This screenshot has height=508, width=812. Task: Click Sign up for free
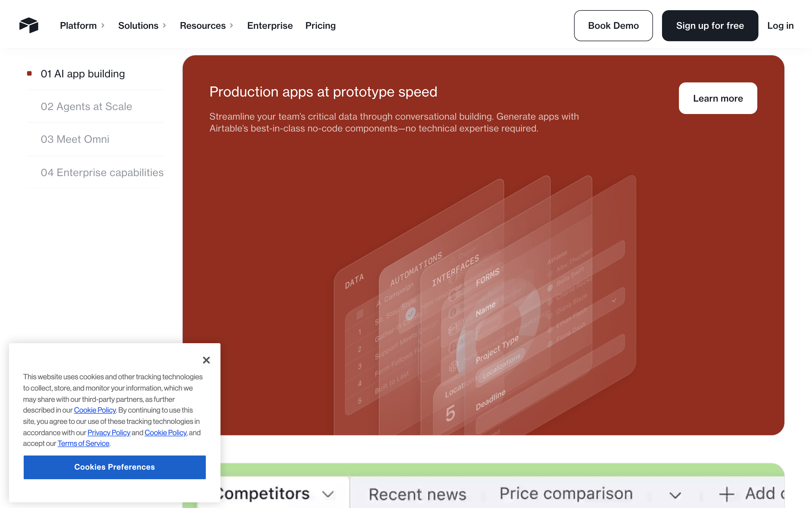coord(710,25)
